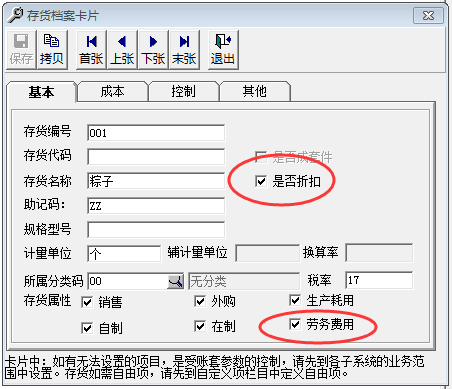Image resolution: width=452 pixels, height=389 pixels.
Task: Click the 退出 exit icon
Action: pyautogui.click(x=223, y=50)
